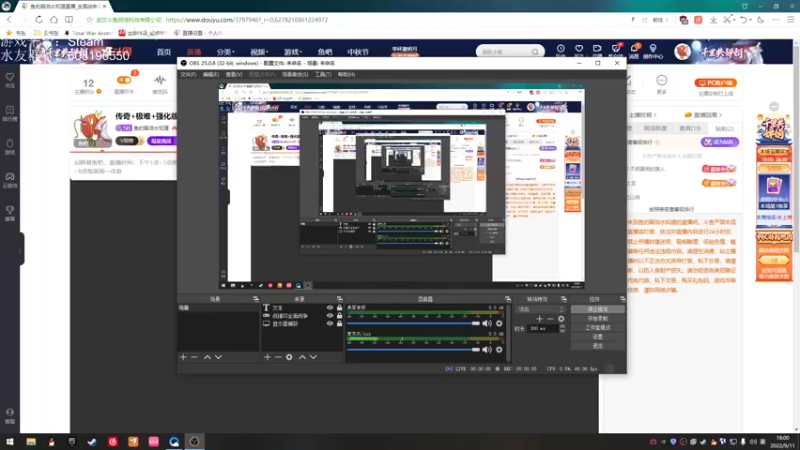Toggle lock on the text source

click(x=339, y=308)
